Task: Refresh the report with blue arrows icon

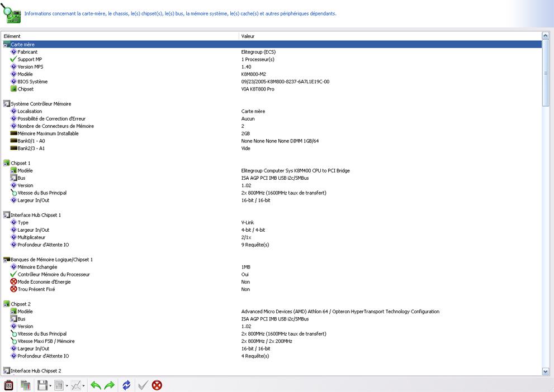Action: coord(126,385)
